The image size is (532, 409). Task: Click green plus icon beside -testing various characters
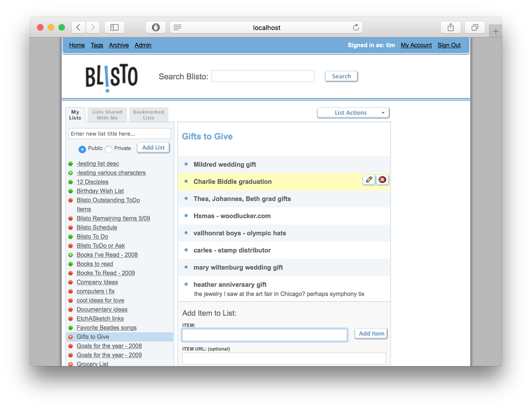[71, 173]
